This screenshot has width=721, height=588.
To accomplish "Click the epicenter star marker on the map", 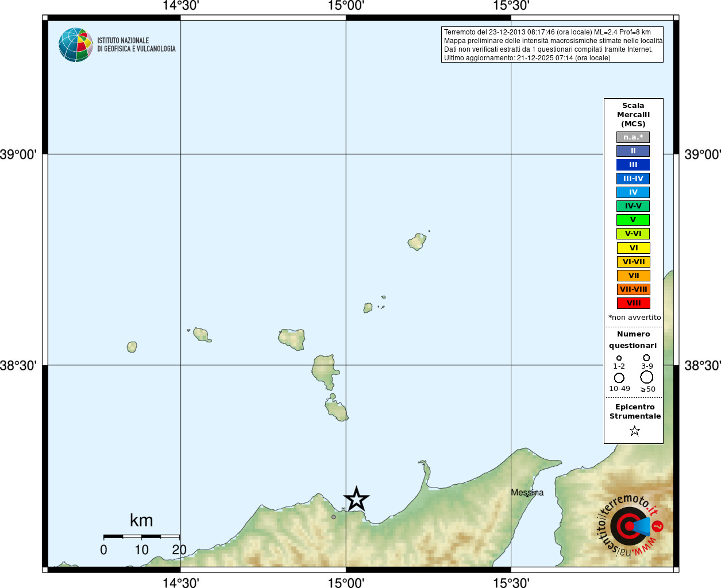I will pyautogui.click(x=356, y=499).
